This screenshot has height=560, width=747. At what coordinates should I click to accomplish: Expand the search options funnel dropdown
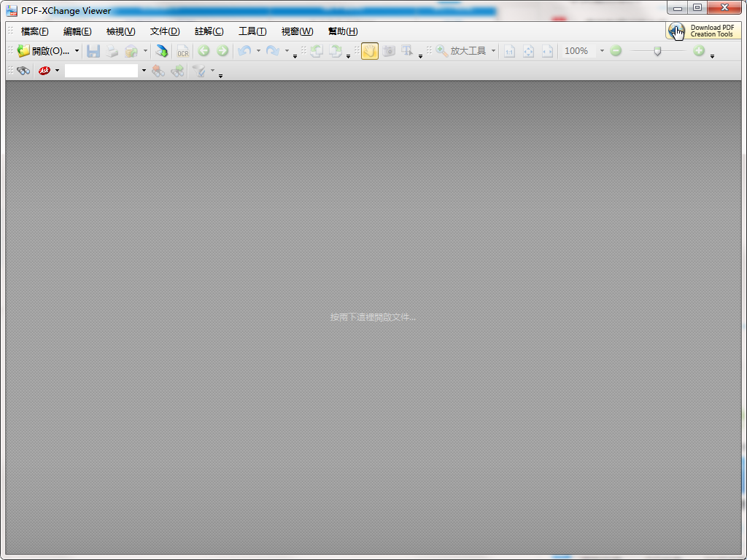click(x=212, y=71)
